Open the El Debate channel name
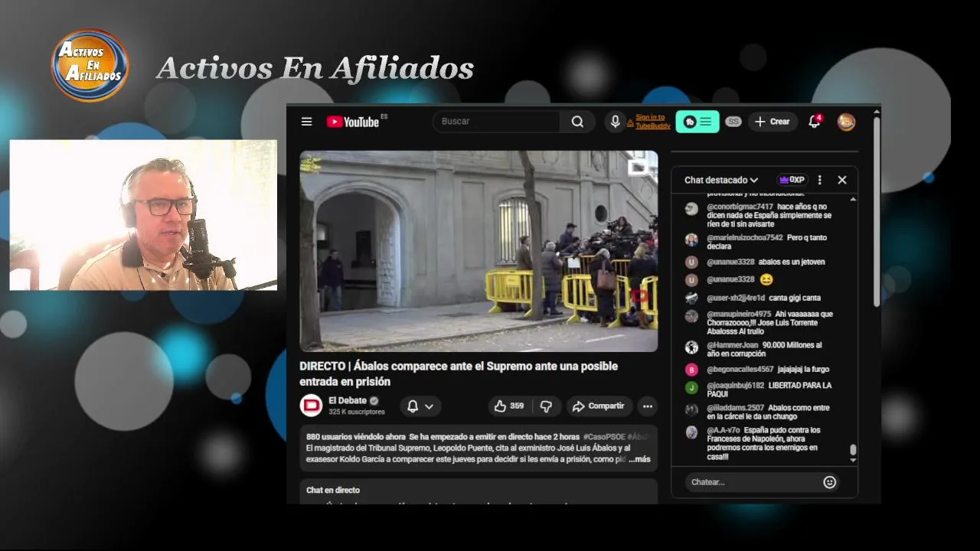980x551 pixels. [348, 400]
